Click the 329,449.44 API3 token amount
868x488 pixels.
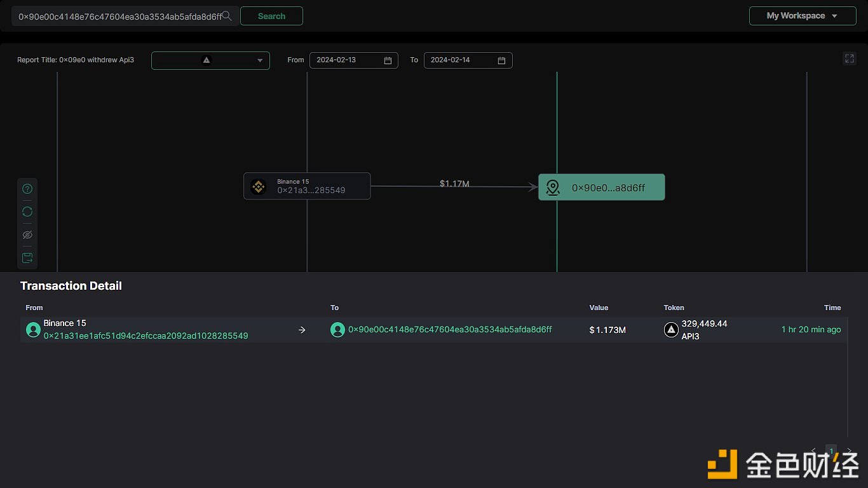coord(704,330)
